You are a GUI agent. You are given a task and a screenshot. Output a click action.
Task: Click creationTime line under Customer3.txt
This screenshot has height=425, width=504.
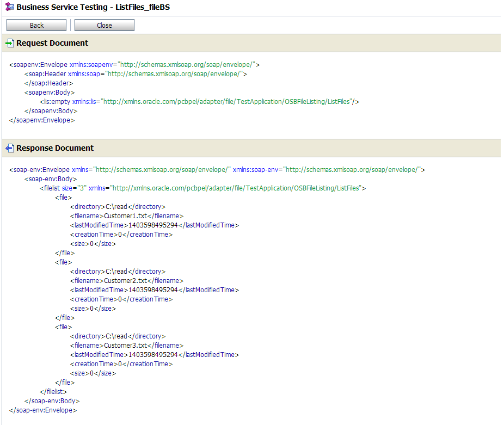121,364
